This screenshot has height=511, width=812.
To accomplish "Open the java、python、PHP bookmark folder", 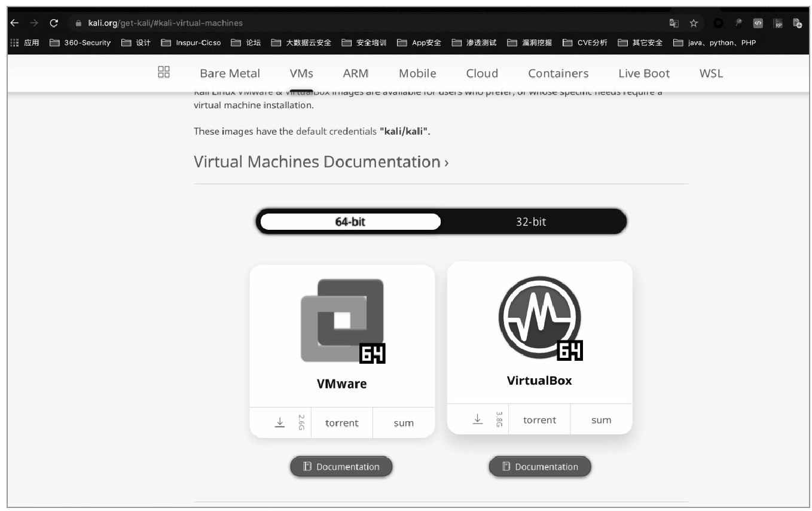I will (715, 42).
